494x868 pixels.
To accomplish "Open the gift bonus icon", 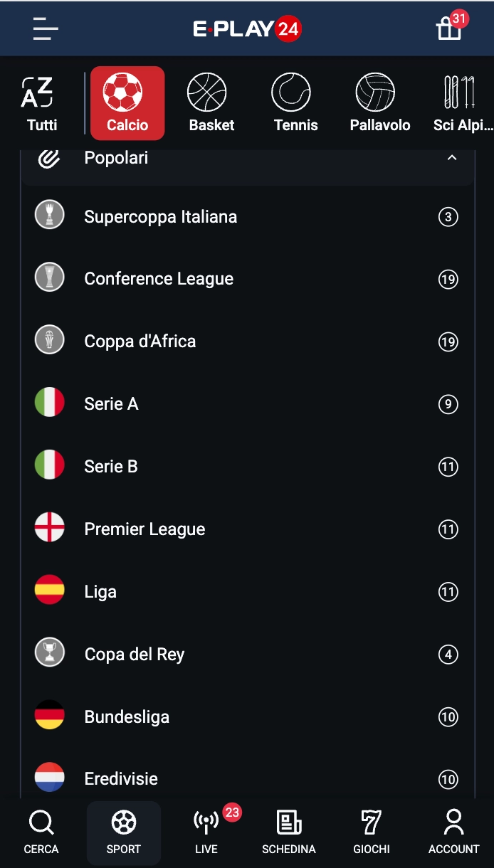I will (x=449, y=28).
